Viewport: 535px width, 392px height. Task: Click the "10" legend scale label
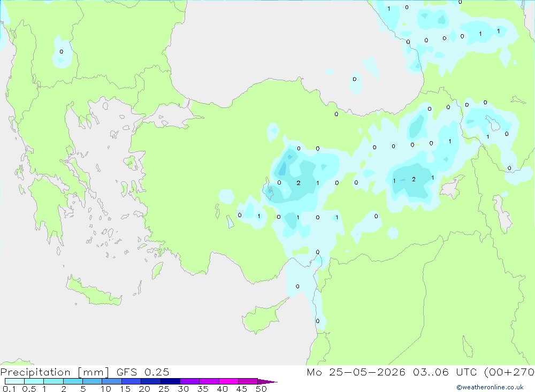pyautogui.click(x=106, y=389)
